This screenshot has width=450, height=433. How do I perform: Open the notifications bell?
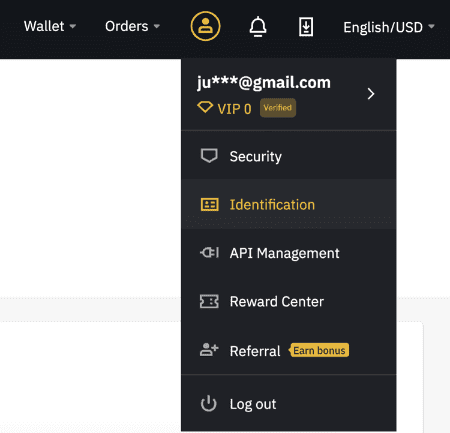(258, 27)
